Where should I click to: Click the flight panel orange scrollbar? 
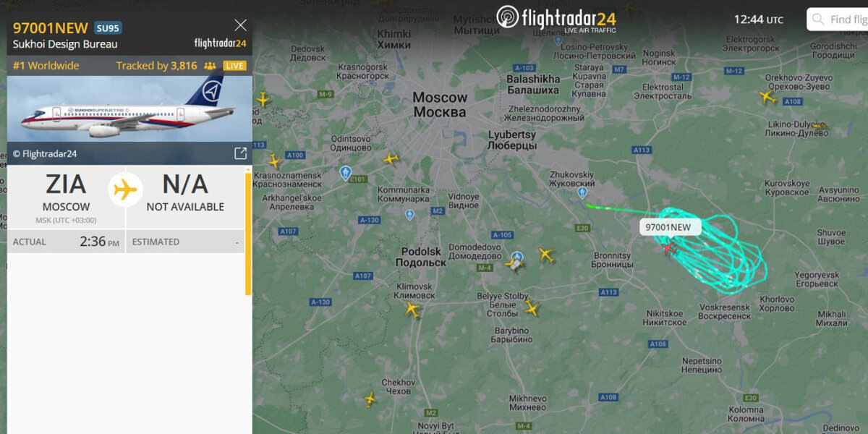(x=248, y=233)
